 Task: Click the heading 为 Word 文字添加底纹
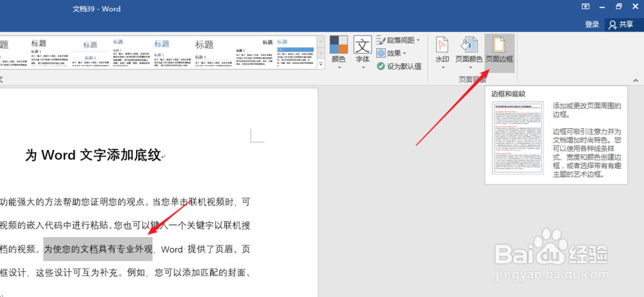point(93,155)
